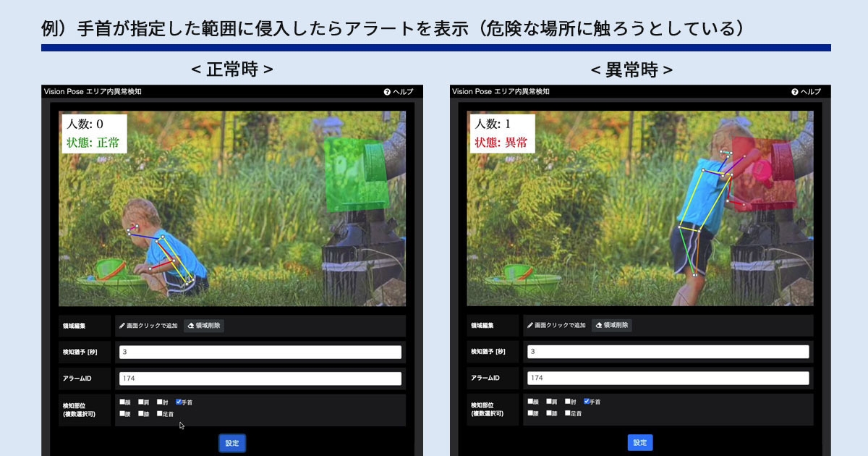This screenshot has height=456, width=868.
Task: Click help question-mark icon in right 異常時 panel
Action: [795, 92]
